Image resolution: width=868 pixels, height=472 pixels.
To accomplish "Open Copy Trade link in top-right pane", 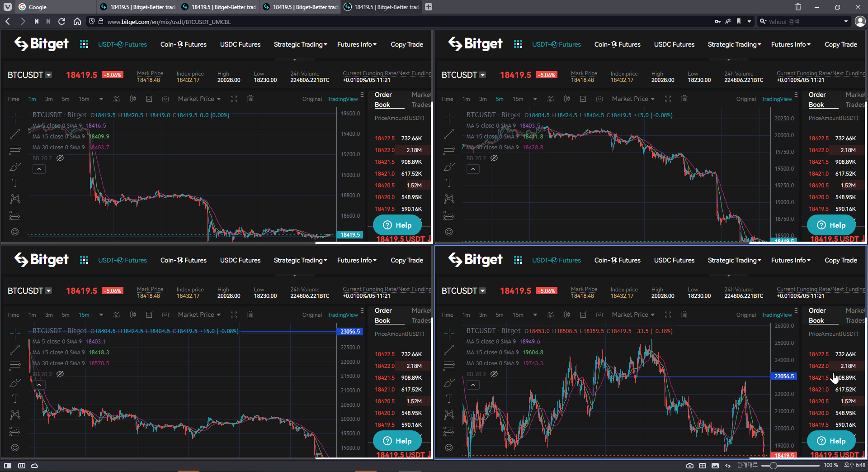I will pos(841,44).
